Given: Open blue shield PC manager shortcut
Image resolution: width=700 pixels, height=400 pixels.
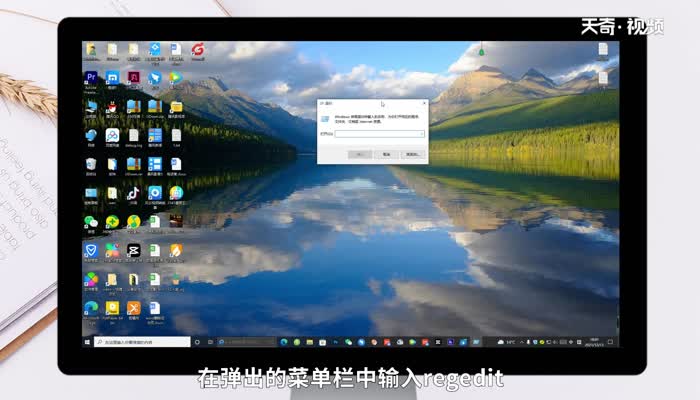Looking at the screenshot, I should tap(91, 250).
